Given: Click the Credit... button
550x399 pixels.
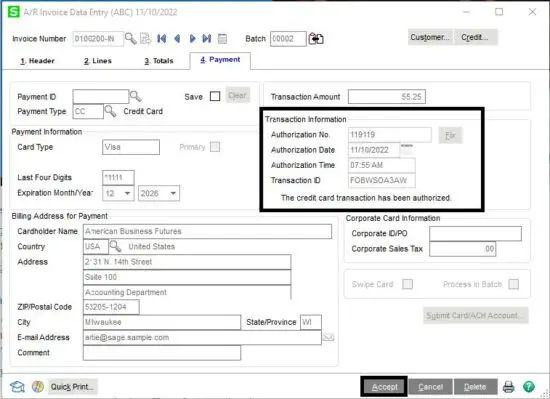Looking at the screenshot, I should coord(475,37).
